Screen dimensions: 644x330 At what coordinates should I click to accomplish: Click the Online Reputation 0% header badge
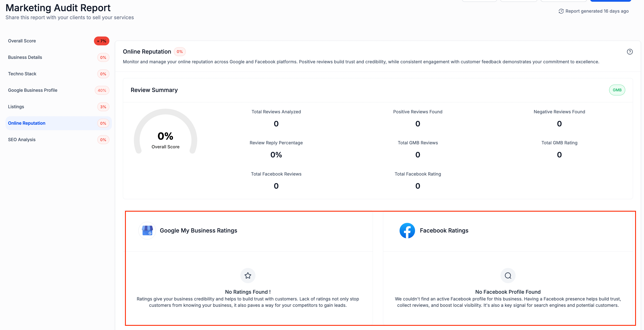point(179,52)
